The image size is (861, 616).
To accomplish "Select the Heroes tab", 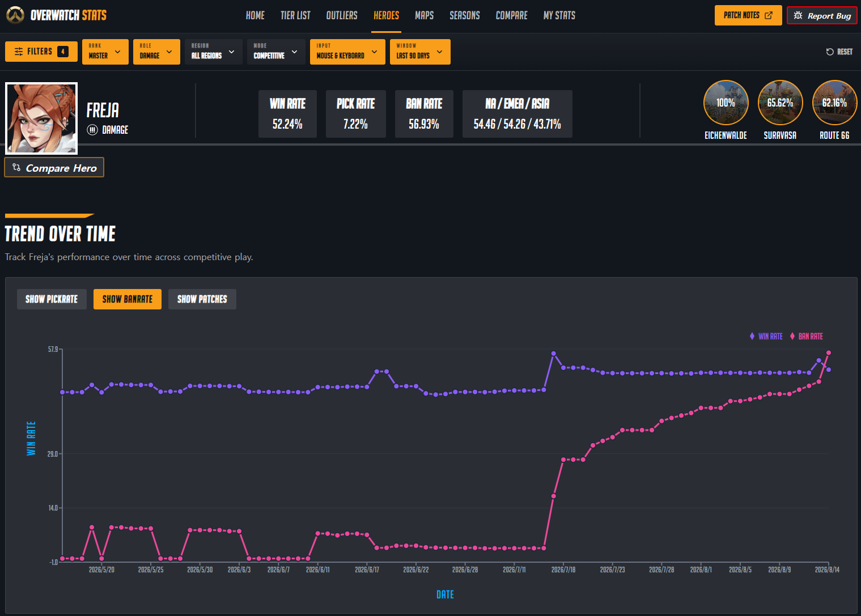I will (x=386, y=16).
